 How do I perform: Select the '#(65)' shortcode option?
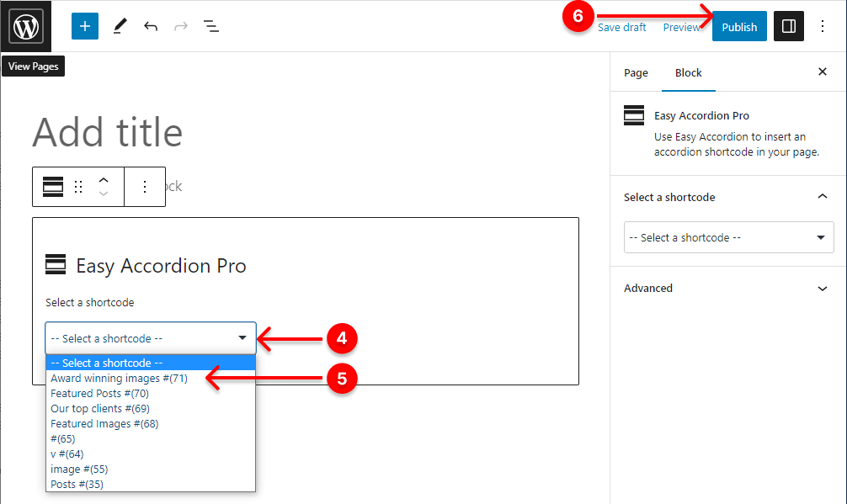pos(151,438)
